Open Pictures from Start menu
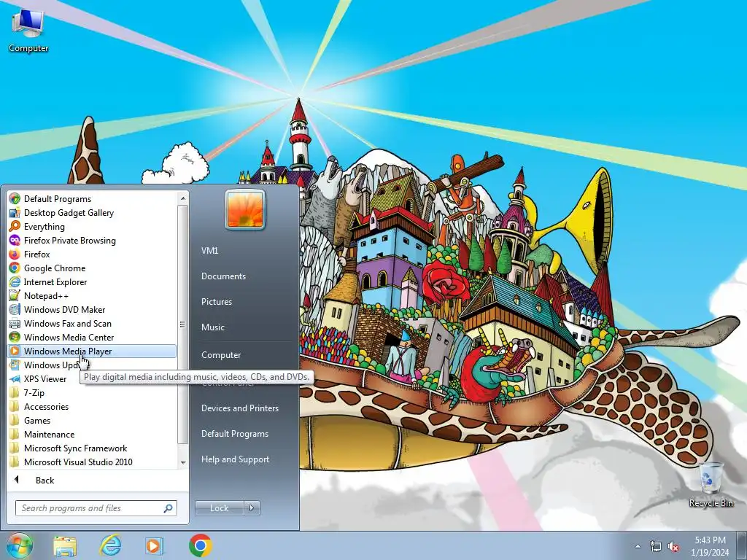The image size is (747, 560). 216,301
